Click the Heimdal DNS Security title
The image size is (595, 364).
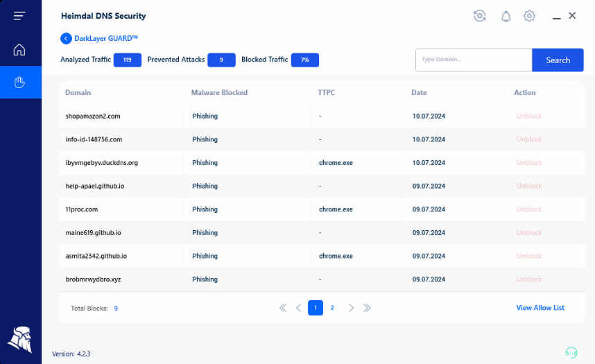(x=103, y=16)
